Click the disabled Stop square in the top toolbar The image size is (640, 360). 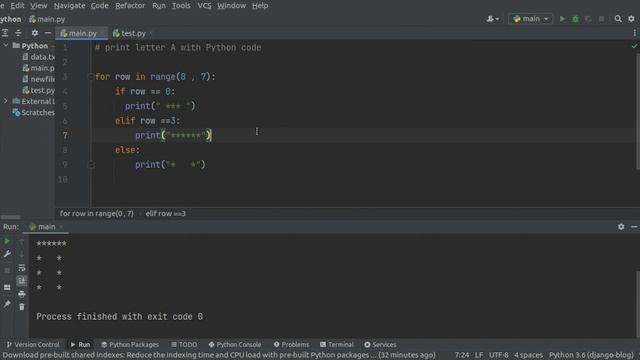(601, 19)
